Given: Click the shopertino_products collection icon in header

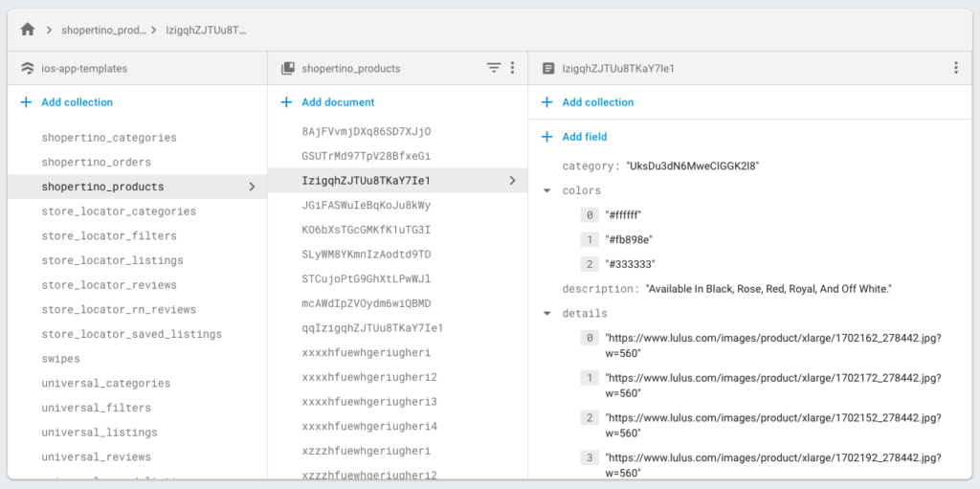Looking at the screenshot, I should point(287,69).
